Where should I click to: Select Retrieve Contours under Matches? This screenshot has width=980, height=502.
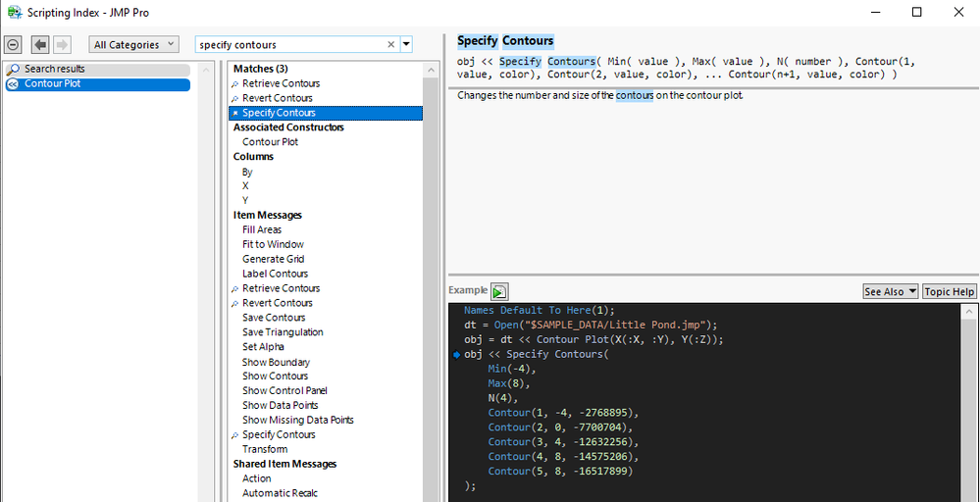[x=281, y=83]
